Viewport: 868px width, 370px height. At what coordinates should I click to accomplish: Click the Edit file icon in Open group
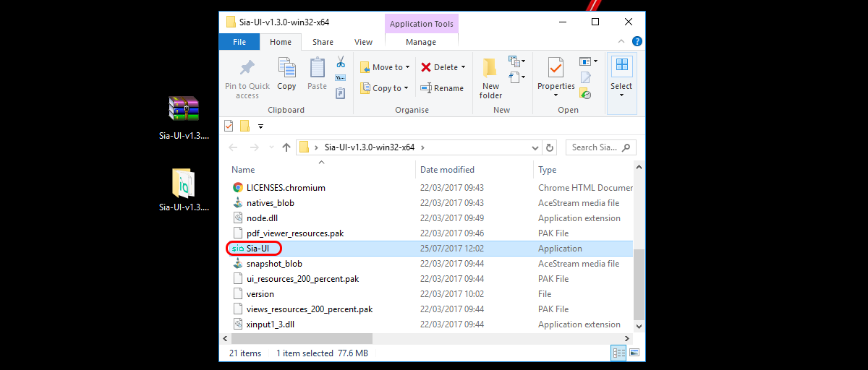tap(586, 77)
